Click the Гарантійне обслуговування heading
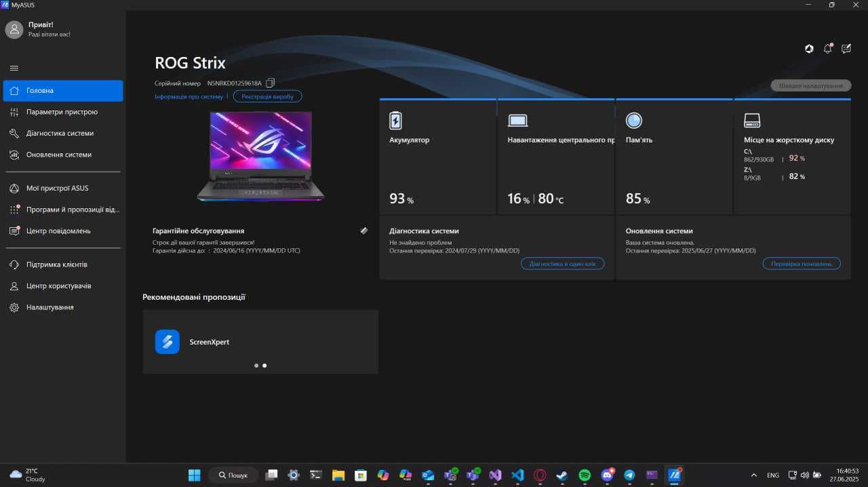Viewport: 868px width, 487px height. click(x=199, y=231)
